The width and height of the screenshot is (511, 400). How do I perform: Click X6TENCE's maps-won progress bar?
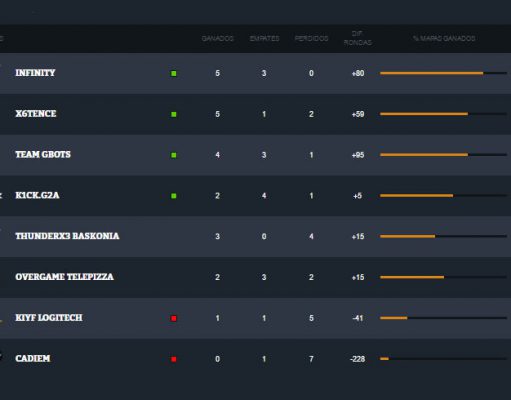pos(443,114)
